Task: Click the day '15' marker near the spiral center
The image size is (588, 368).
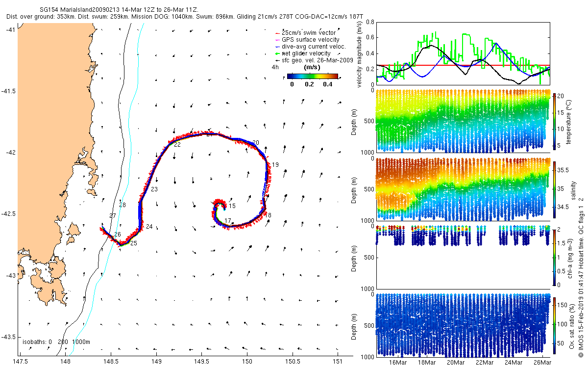Action: (232, 206)
